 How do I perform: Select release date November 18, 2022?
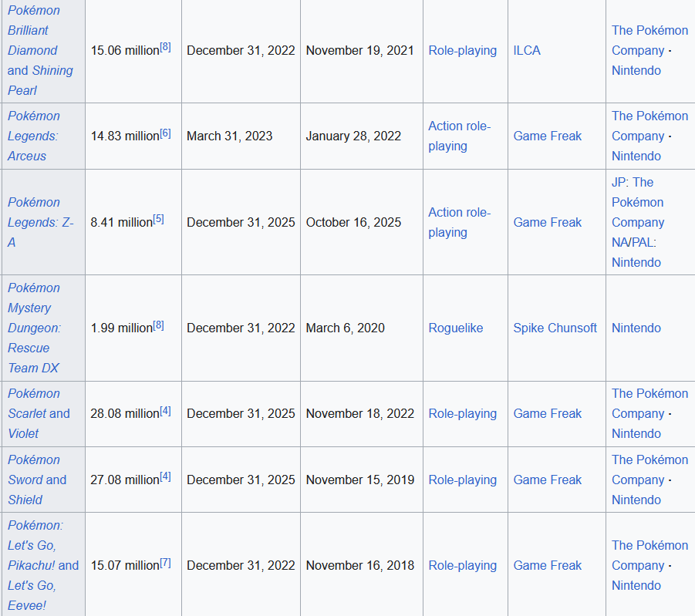click(359, 413)
